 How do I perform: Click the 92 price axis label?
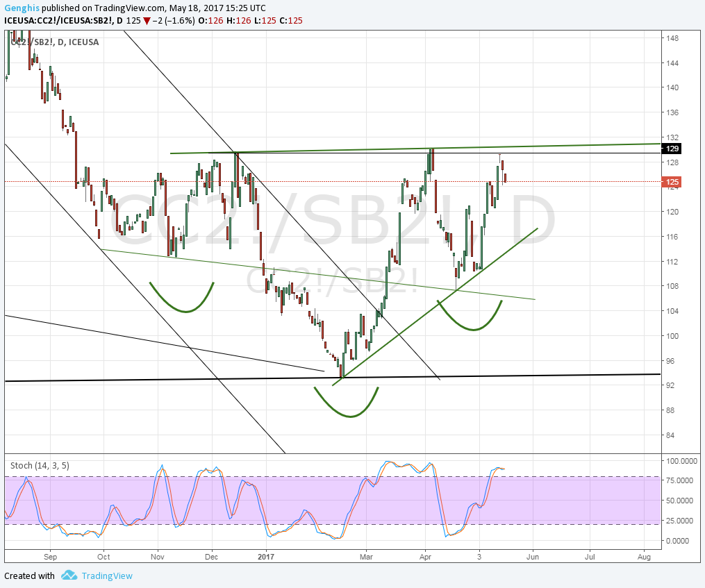(671, 385)
